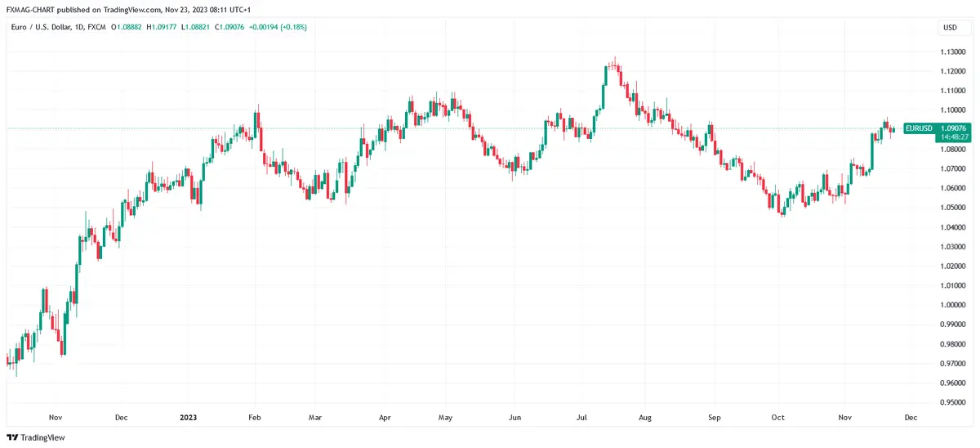Image resolution: width=980 pixels, height=448 pixels.
Task: Click the 1.03000 price axis label
Action: (x=952, y=247)
